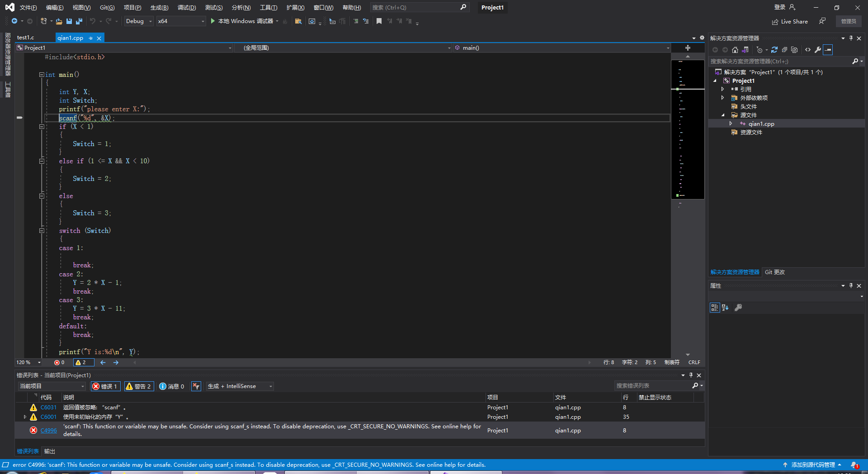Click the navigate backward arrow icon

click(14, 21)
